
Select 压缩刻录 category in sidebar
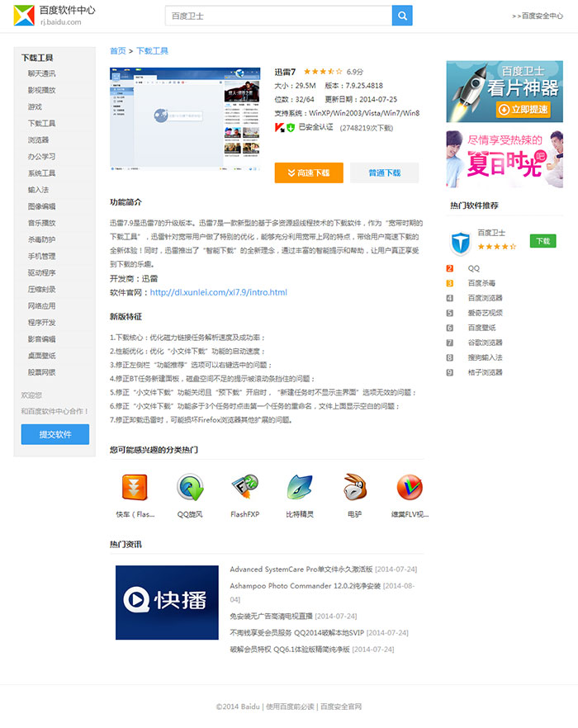point(41,289)
